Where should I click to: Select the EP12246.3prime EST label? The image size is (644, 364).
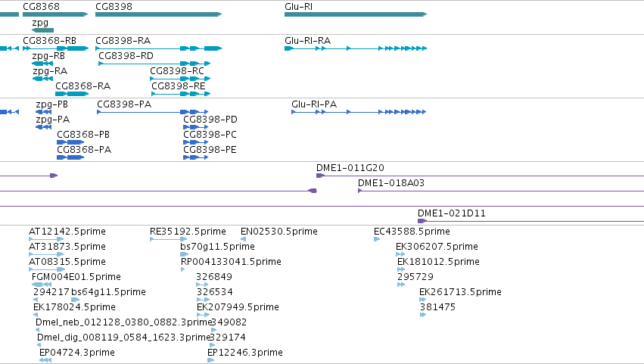[x=244, y=353]
